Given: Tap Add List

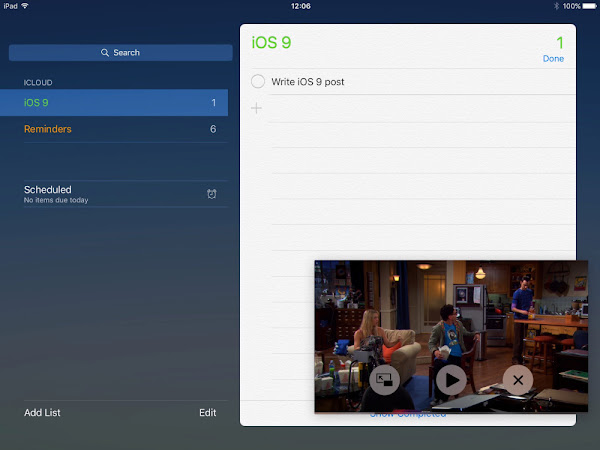Looking at the screenshot, I should pyautogui.click(x=42, y=412).
